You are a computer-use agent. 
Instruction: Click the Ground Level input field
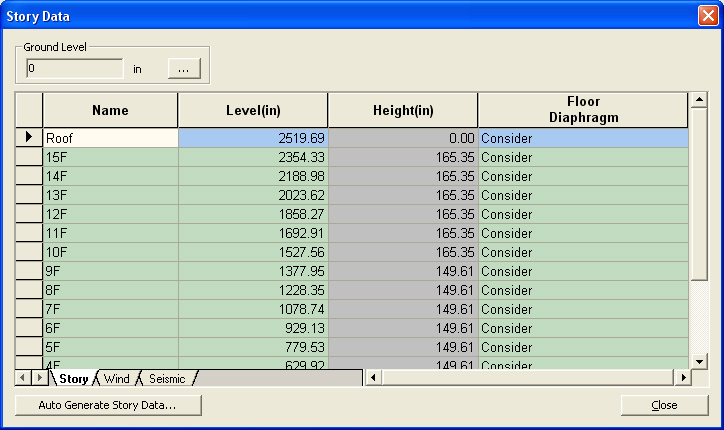[75, 69]
